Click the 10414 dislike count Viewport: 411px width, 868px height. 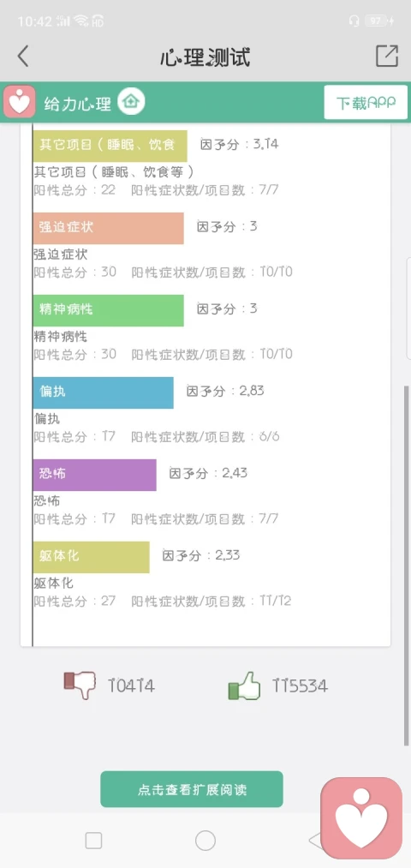coord(132,686)
